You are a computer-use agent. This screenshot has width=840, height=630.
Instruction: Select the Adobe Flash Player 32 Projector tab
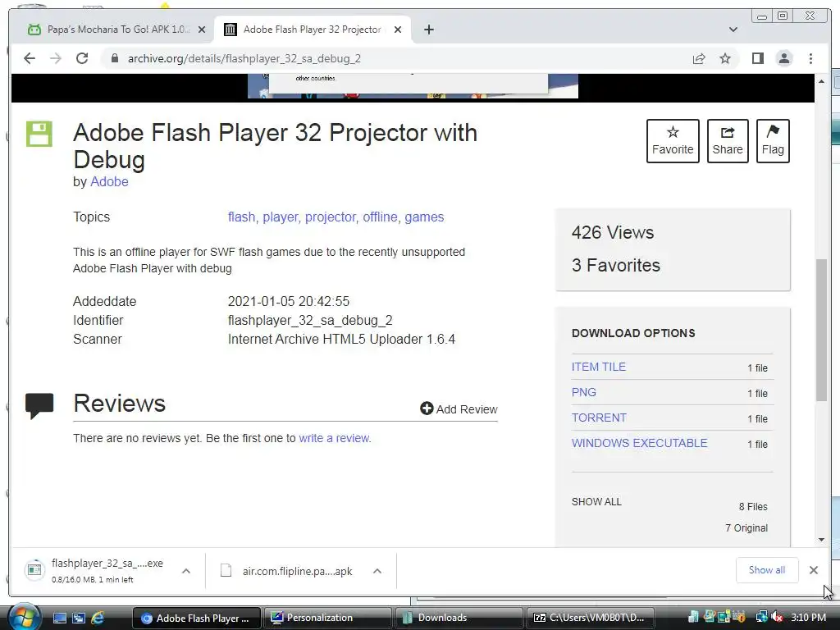click(x=313, y=30)
